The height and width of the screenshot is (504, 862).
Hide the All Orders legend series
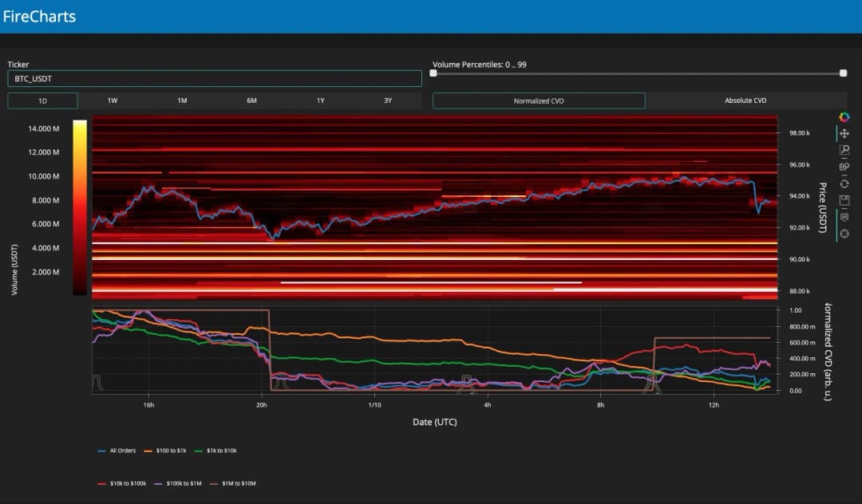point(115,451)
